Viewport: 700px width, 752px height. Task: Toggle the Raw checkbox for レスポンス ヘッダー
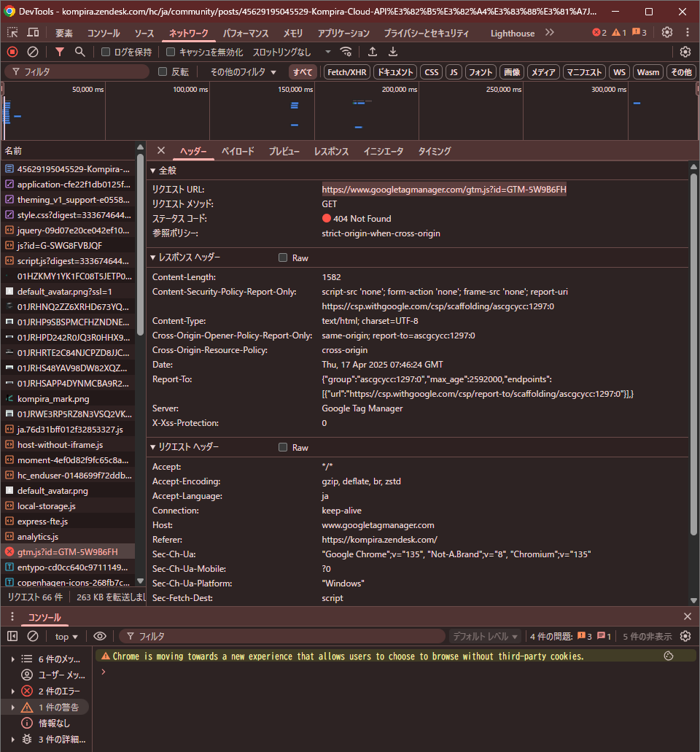click(x=283, y=258)
